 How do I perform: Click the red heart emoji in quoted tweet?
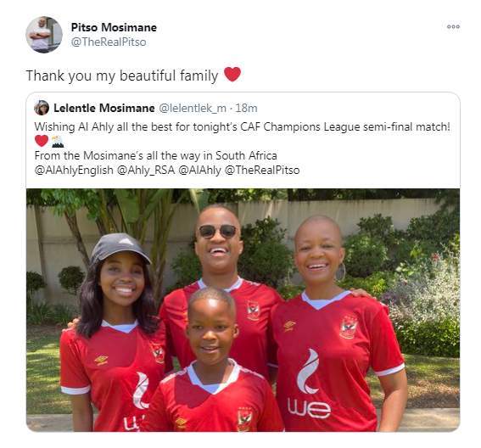[42, 141]
